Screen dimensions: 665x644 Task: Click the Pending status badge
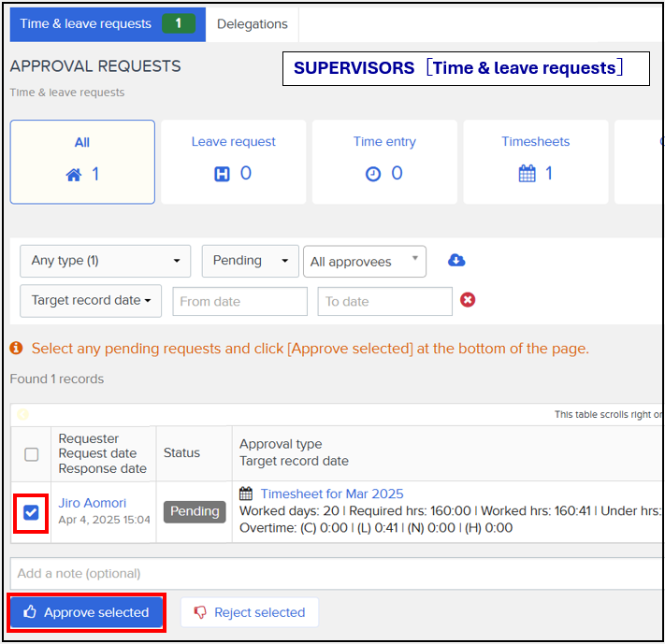click(x=195, y=511)
